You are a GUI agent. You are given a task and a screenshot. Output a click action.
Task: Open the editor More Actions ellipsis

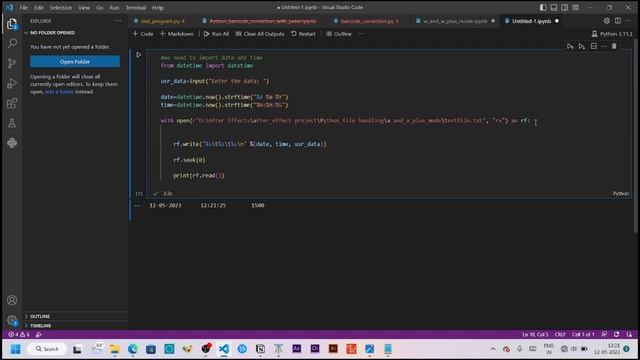pos(628,21)
